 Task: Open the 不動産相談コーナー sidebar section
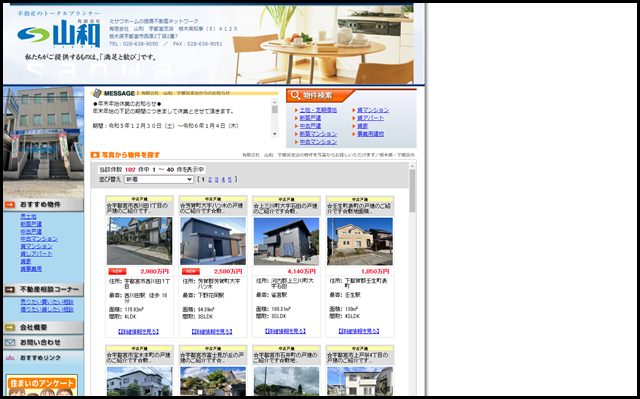click(43, 290)
